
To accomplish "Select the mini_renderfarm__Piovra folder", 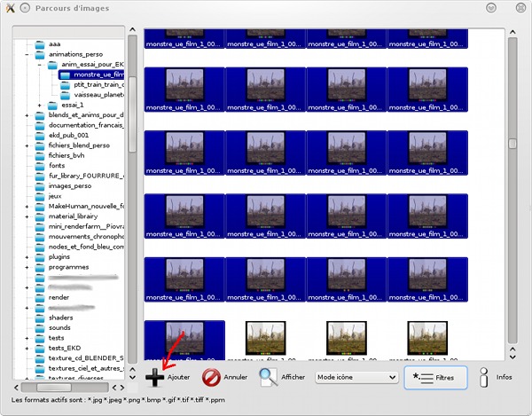I will pyautogui.click(x=80, y=227).
